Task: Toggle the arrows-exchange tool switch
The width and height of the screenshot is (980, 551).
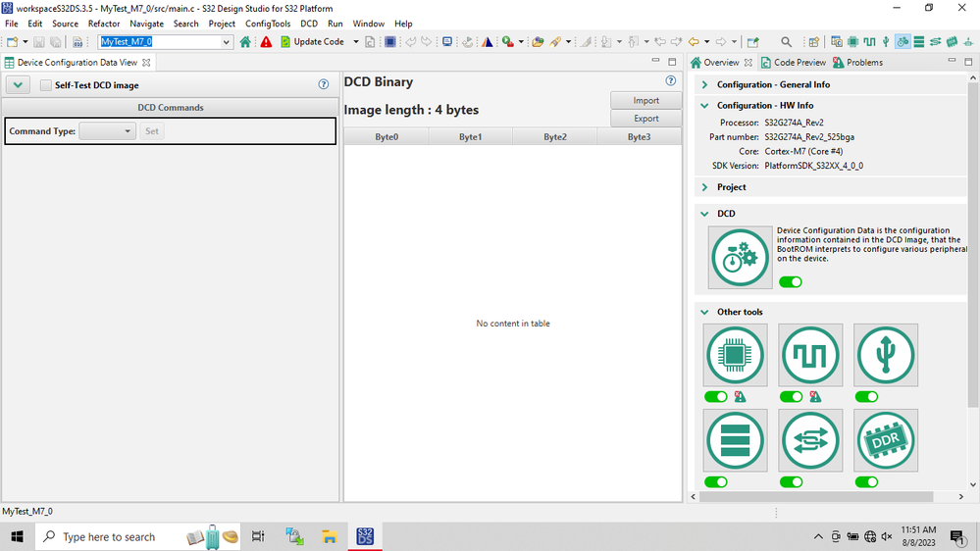Action: [x=792, y=481]
